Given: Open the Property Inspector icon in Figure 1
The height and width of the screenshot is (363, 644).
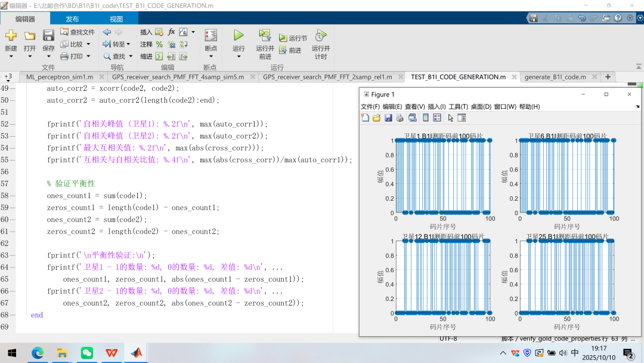Looking at the screenshot, I should click(x=462, y=118).
